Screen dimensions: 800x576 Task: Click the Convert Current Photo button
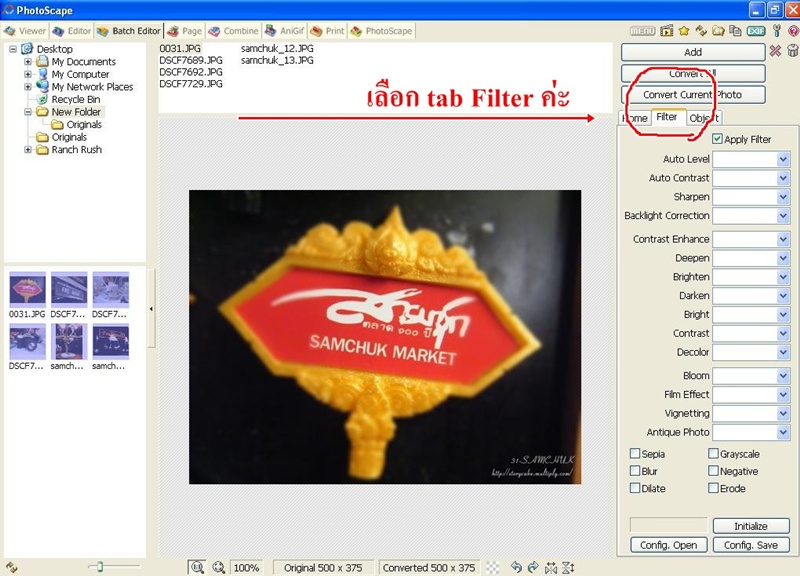click(x=693, y=94)
